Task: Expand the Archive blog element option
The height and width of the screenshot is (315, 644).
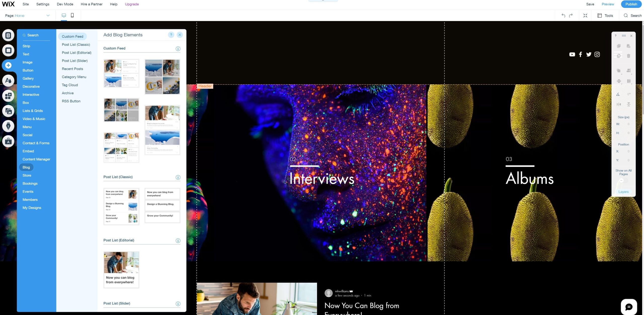Action: (x=67, y=93)
